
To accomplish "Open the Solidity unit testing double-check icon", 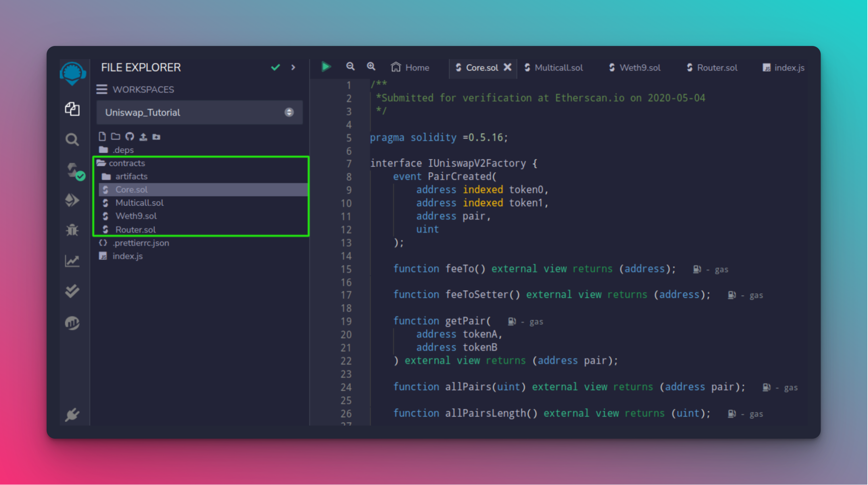I will click(x=72, y=291).
